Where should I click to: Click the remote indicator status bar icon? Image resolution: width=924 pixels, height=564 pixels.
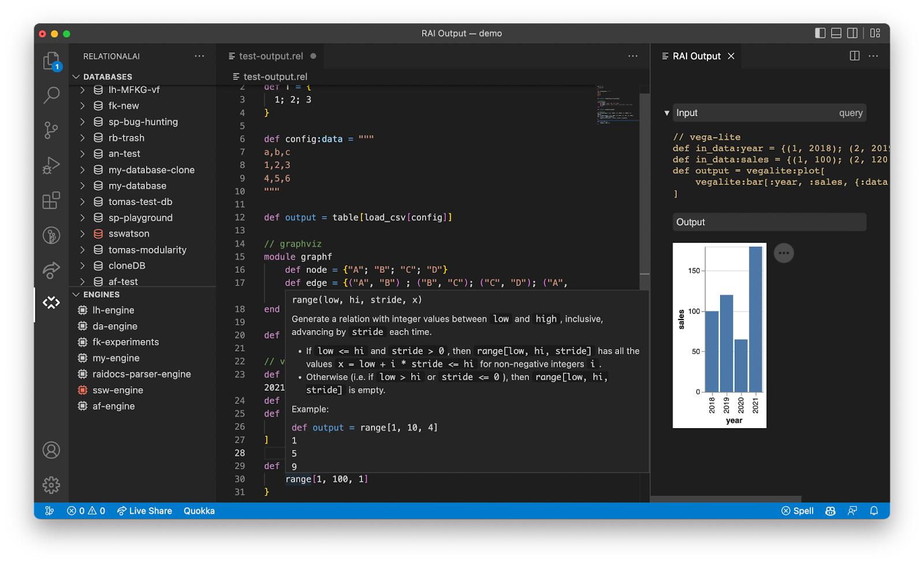click(x=50, y=511)
